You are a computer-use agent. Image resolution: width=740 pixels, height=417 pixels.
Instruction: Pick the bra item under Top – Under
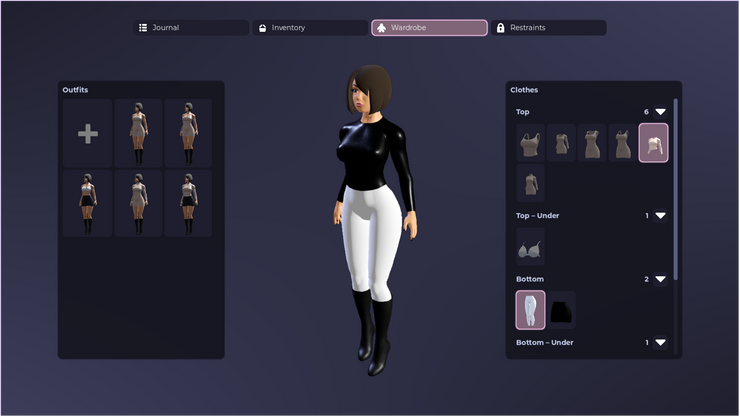pyautogui.click(x=530, y=246)
